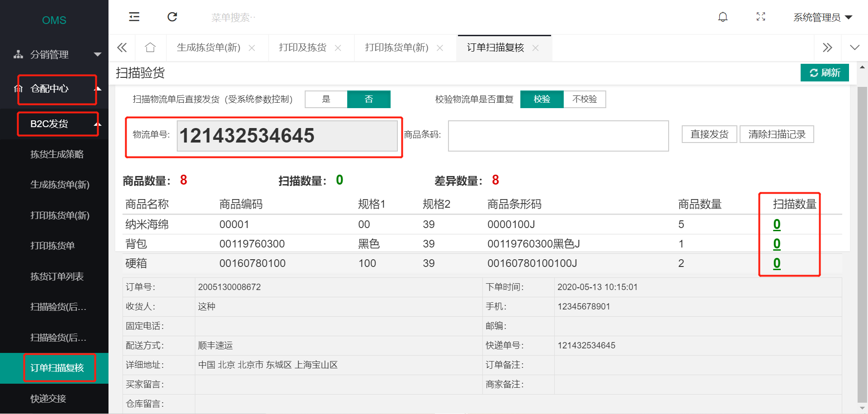
Task: Close the 生成拣货单(新) tab
Action: (252, 48)
